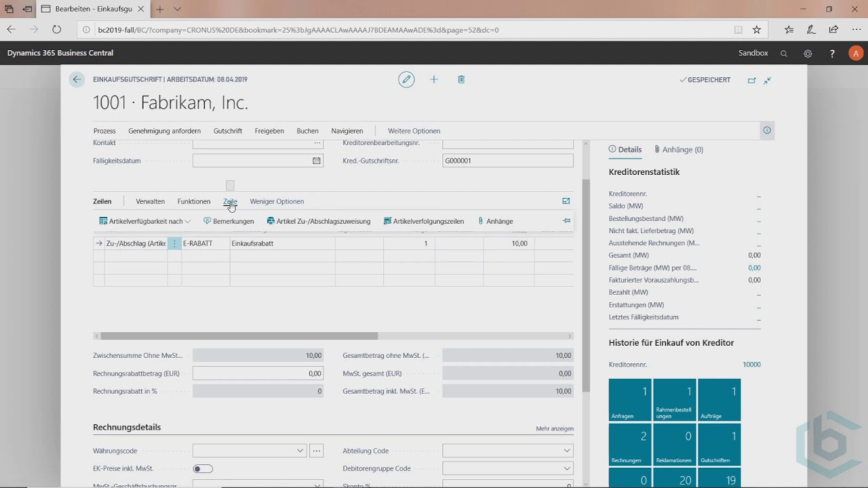Expand the lines section to focus mode
The height and width of the screenshot is (488, 868).
point(566,201)
